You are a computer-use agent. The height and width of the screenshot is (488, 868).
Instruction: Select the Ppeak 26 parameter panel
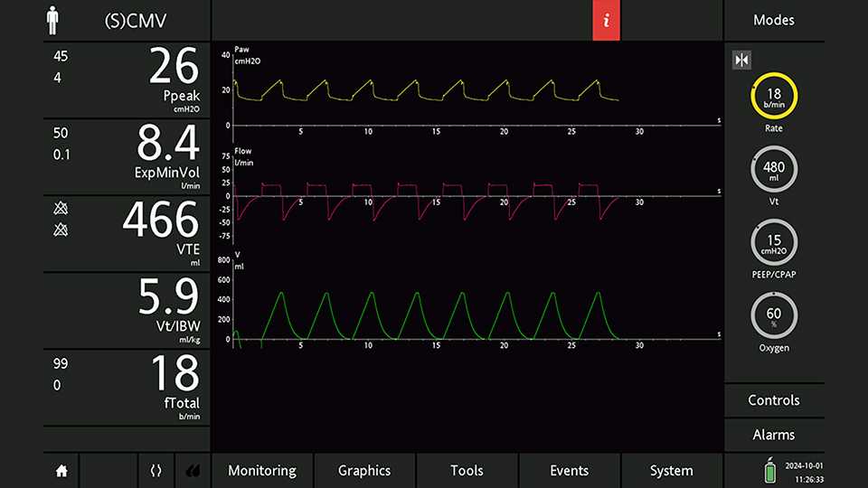point(127,80)
